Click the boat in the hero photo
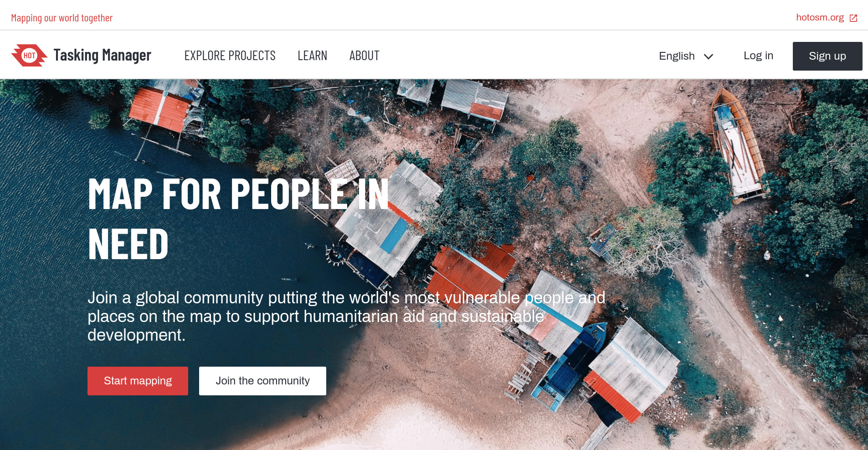This screenshot has width=868, height=450. tap(737, 146)
